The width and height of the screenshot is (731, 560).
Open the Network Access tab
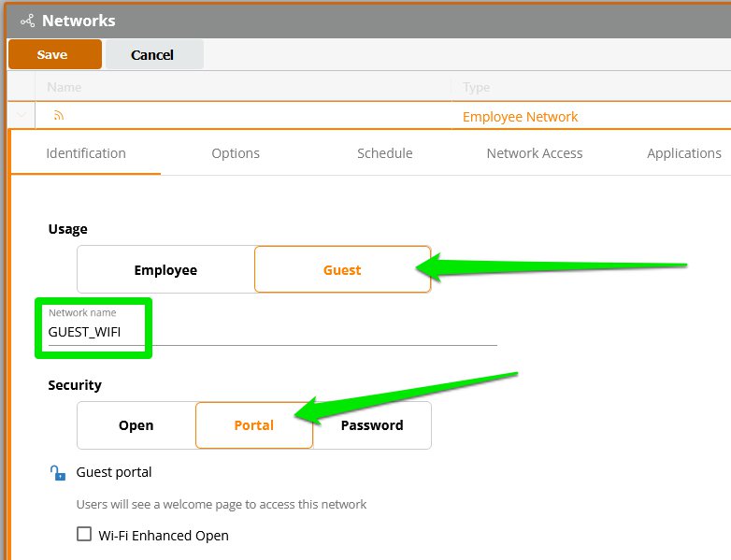click(x=534, y=153)
